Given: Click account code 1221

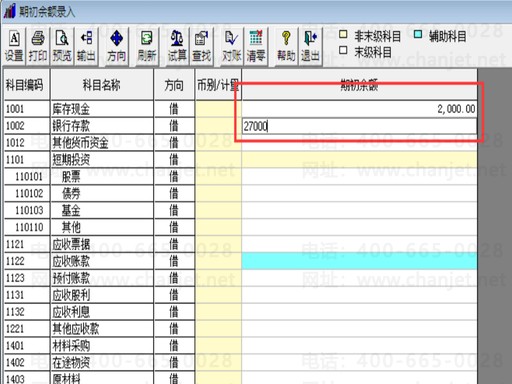Looking at the screenshot, I should point(15,329).
